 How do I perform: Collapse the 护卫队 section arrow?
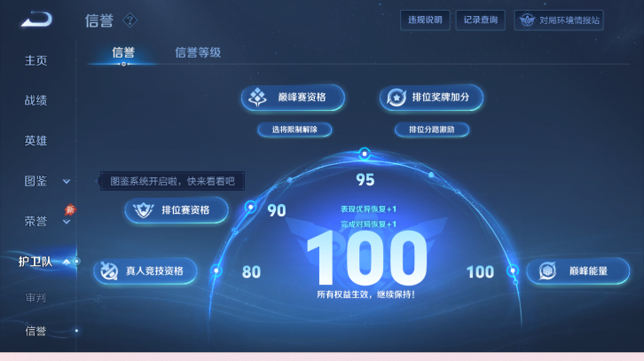[x=67, y=262]
